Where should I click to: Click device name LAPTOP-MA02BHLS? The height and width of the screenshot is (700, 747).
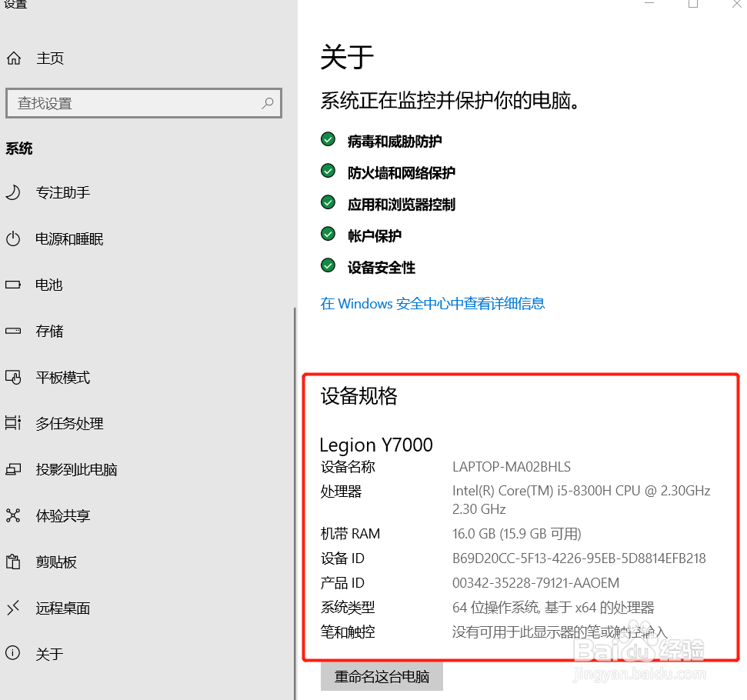click(x=511, y=466)
